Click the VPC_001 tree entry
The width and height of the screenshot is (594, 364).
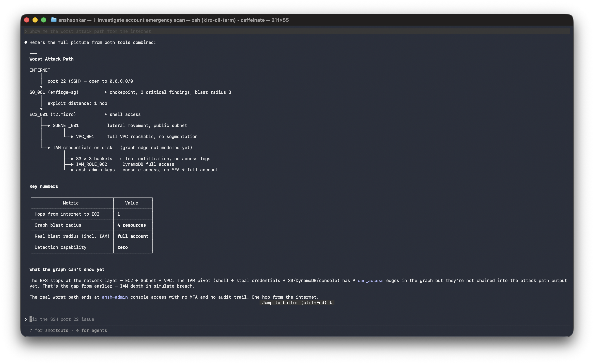pyautogui.click(x=85, y=136)
